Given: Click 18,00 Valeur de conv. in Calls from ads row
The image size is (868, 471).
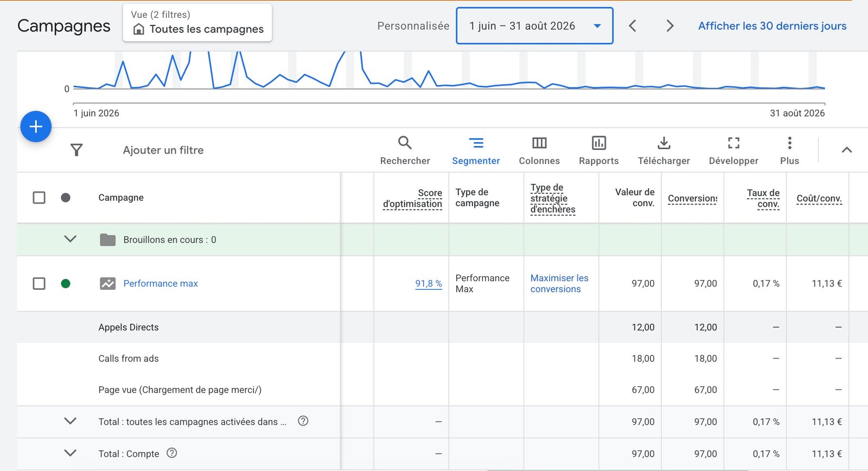Looking at the screenshot, I should click(643, 358).
